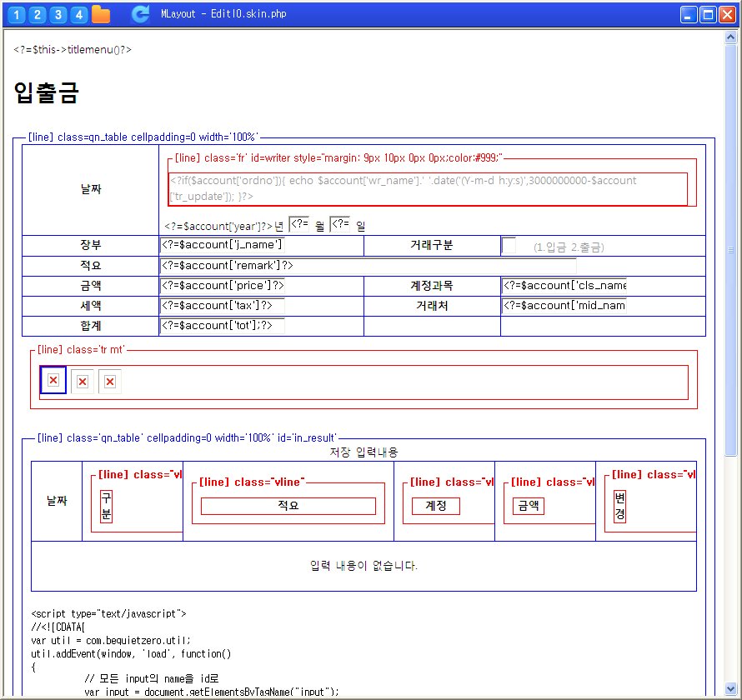Maximize the MLayout window
The image size is (742, 700).
(x=708, y=14)
